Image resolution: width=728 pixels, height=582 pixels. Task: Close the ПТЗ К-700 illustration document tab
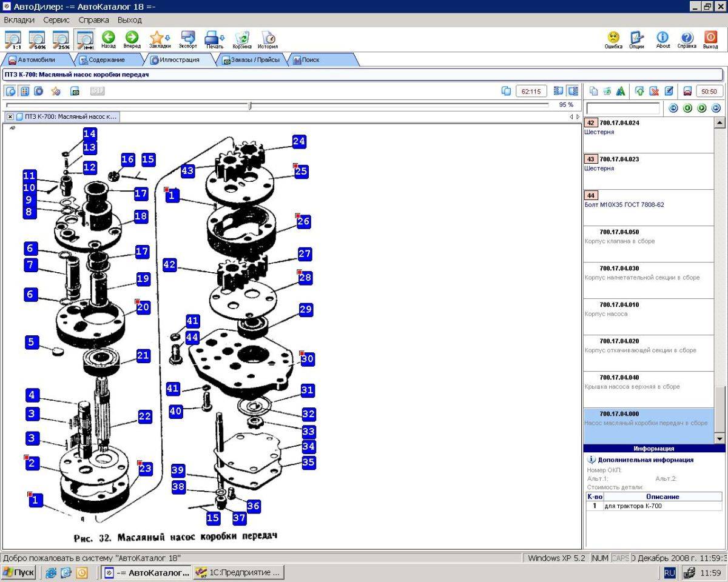point(10,116)
